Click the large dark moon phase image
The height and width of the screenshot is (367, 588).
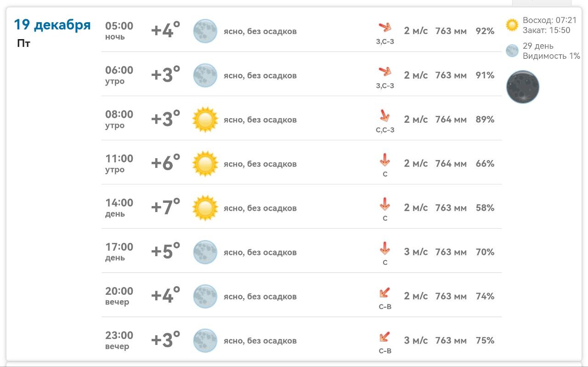tap(523, 87)
